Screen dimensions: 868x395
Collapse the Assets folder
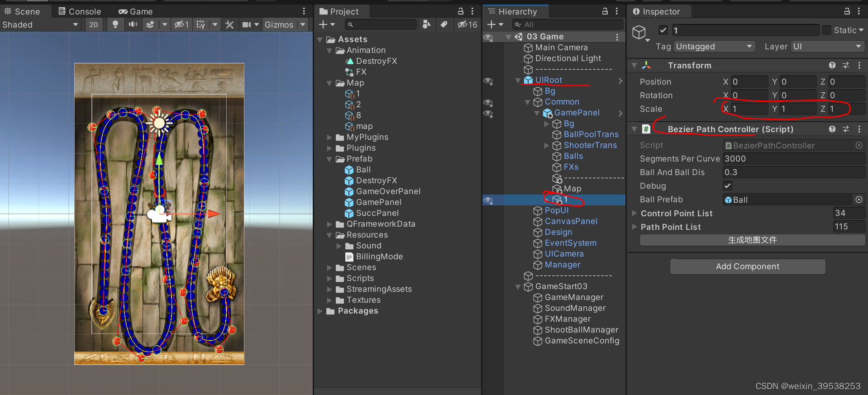coord(320,40)
